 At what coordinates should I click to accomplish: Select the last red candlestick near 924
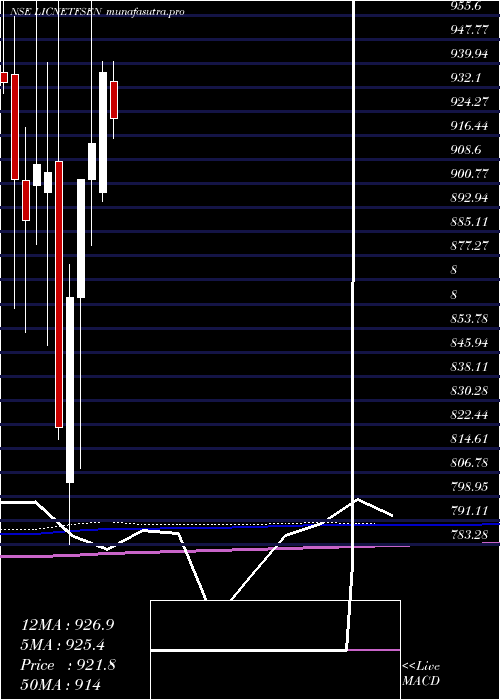tap(114, 100)
